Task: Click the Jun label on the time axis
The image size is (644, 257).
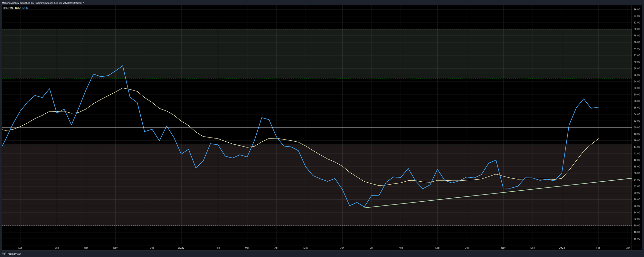Action: pyautogui.click(x=342, y=248)
